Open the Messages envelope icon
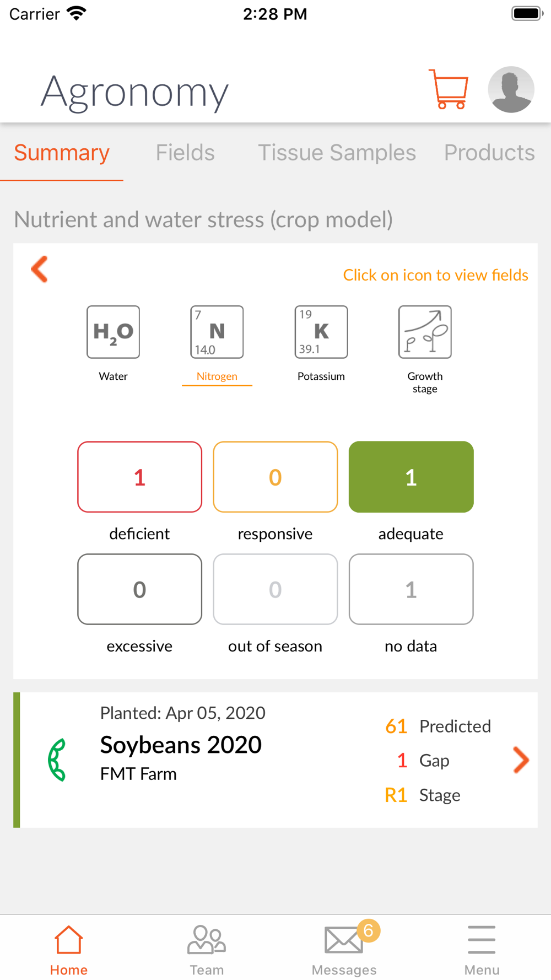551x980 pixels. [x=344, y=940]
